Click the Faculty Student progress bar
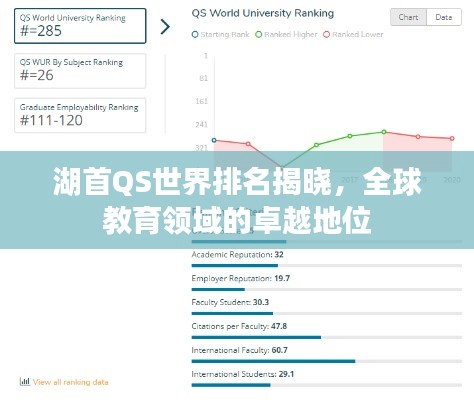The image size is (474, 400). (327, 314)
